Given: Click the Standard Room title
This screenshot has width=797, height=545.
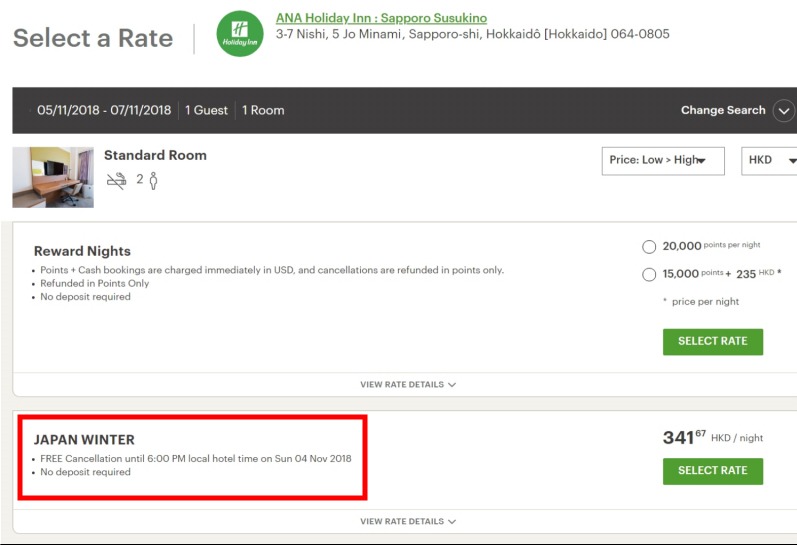Looking at the screenshot, I should tap(155, 155).
